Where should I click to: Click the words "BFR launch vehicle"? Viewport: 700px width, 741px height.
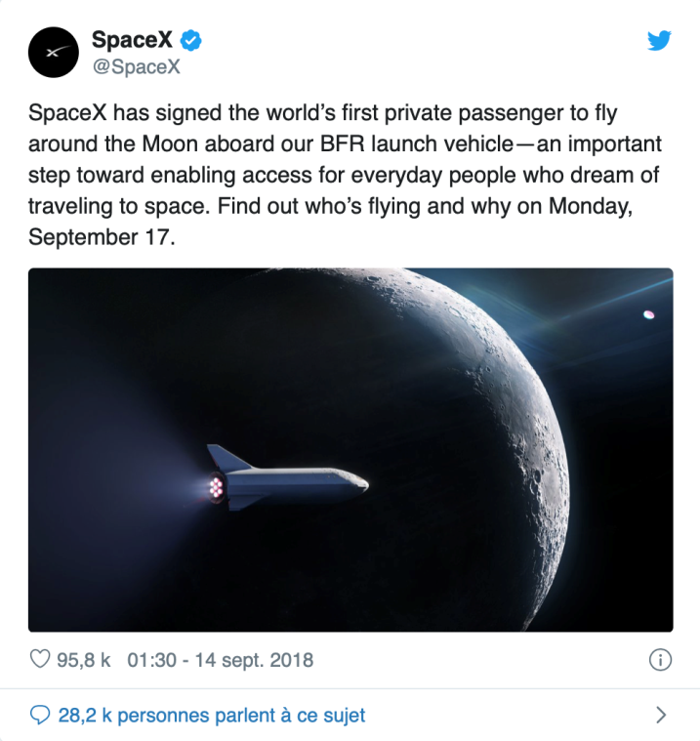coord(417,144)
